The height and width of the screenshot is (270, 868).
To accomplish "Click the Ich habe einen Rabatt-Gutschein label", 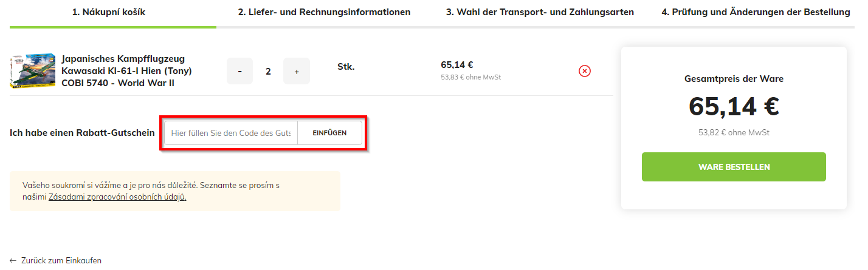I will pos(82,133).
